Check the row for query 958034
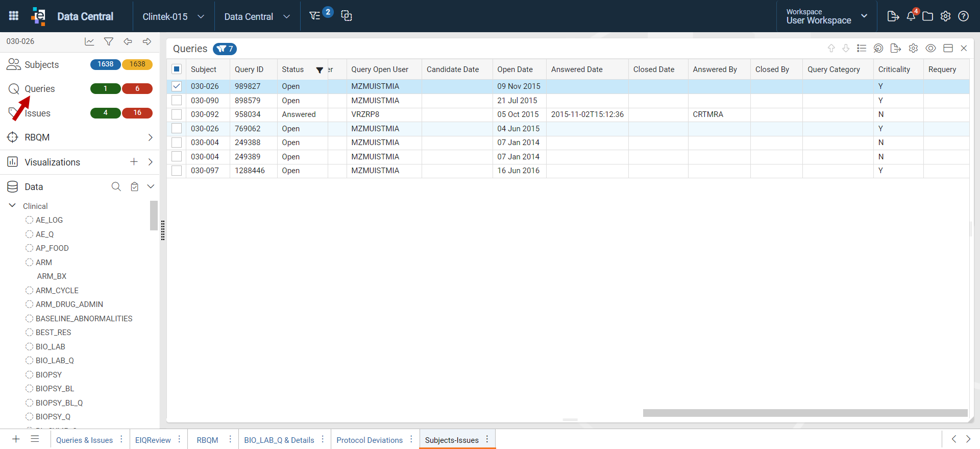This screenshot has height=449, width=980. tap(177, 114)
